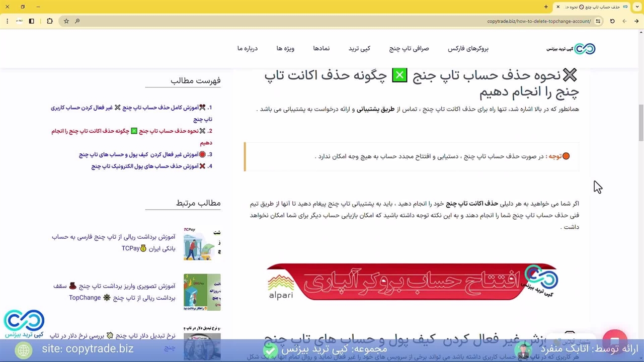The height and width of the screenshot is (362, 644).
Task: Open the Extensions puzzle icon
Action: (x=49, y=21)
